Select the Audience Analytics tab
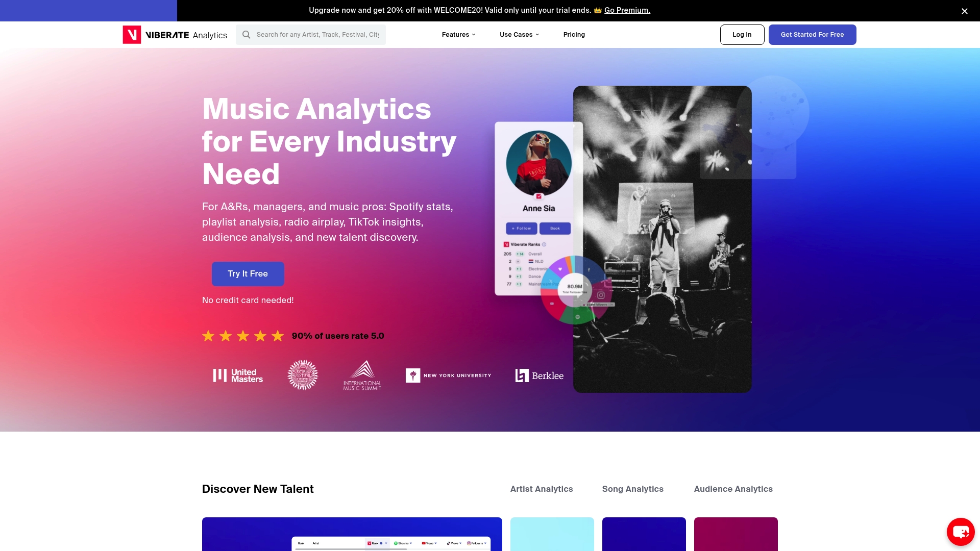Image resolution: width=980 pixels, height=551 pixels. [733, 489]
